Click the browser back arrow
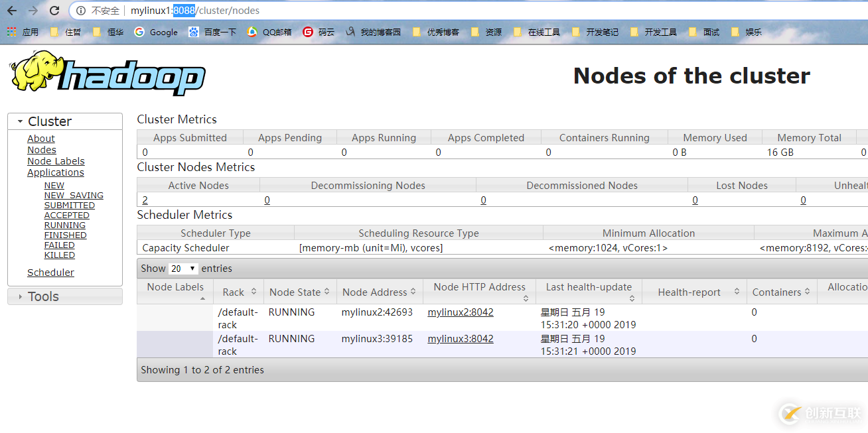The image size is (868, 433). click(x=11, y=11)
